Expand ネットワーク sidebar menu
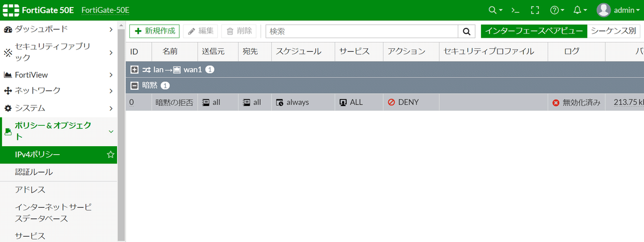This screenshot has height=242, width=644. click(111, 91)
